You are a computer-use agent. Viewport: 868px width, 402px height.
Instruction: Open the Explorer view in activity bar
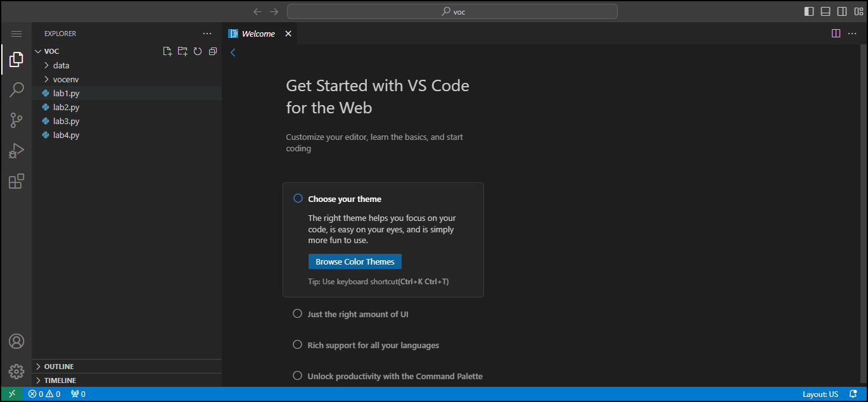point(16,60)
